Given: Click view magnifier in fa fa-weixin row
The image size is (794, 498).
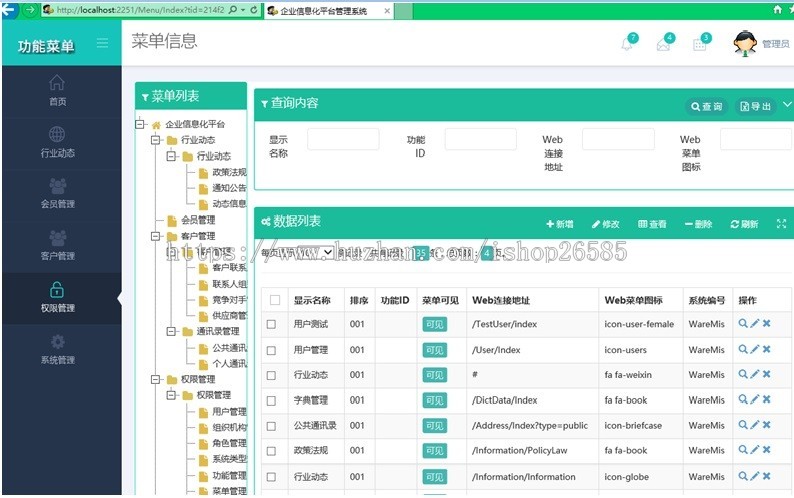Looking at the screenshot, I should point(743,374).
